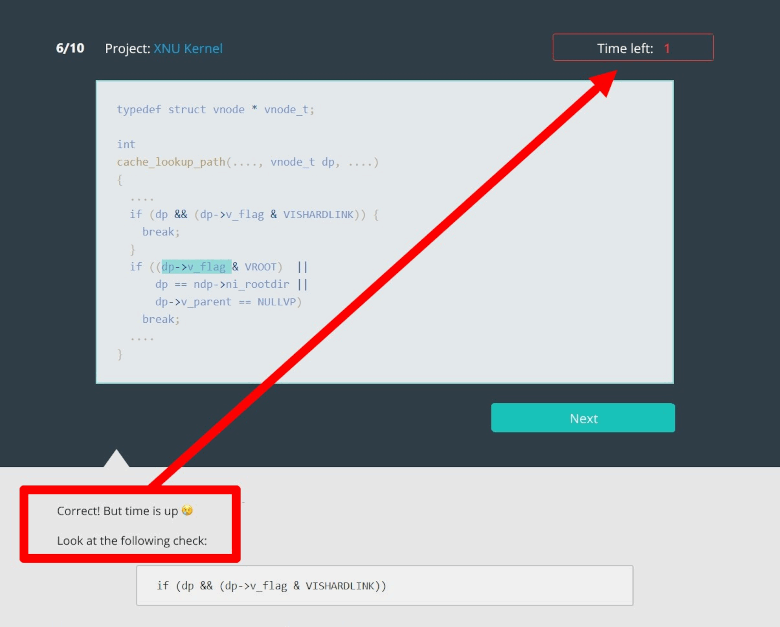Click the Next button
780x627 pixels.
tap(582, 418)
